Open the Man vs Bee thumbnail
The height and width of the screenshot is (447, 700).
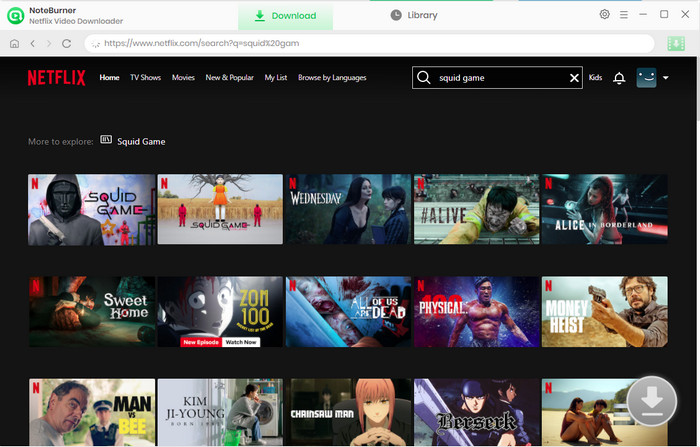click(x=92, y=412)
